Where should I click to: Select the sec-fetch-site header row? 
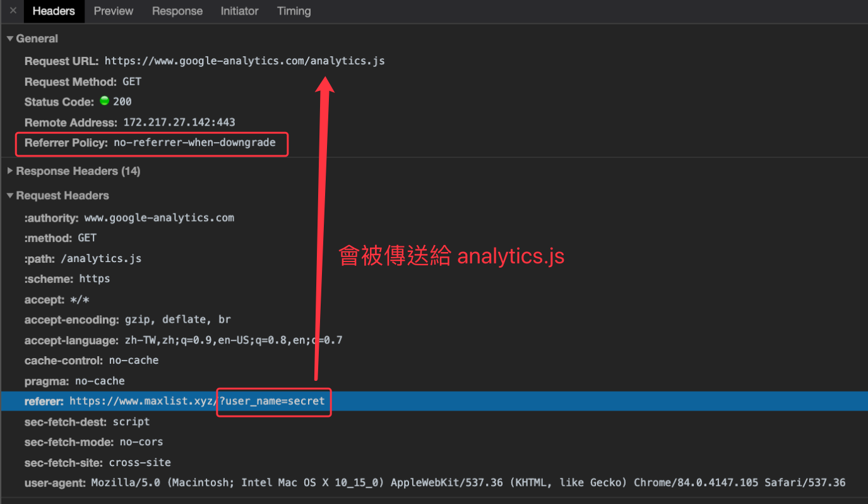(x=98, y=462)
